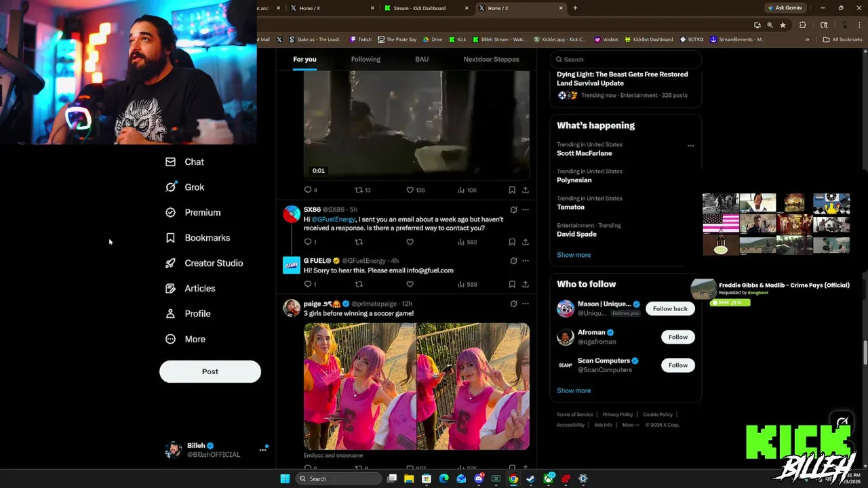Open Grok explain on paige's post
This screenshot has height=488, width=868.
[513, 304]
